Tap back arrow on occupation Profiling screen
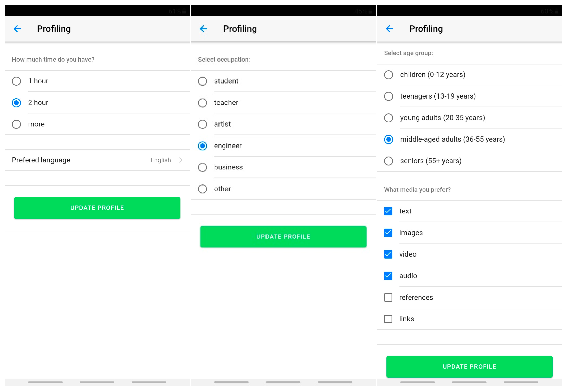Viewport: 567px width, 392px height. [203, 29]
